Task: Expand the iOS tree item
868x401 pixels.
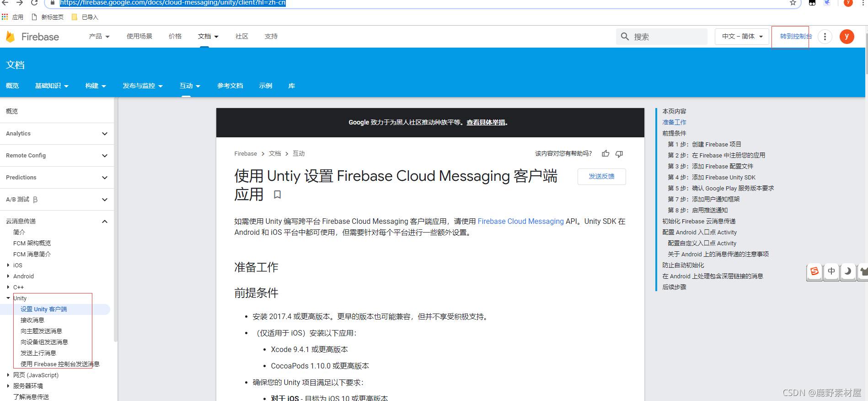Action: pos(8,265)
